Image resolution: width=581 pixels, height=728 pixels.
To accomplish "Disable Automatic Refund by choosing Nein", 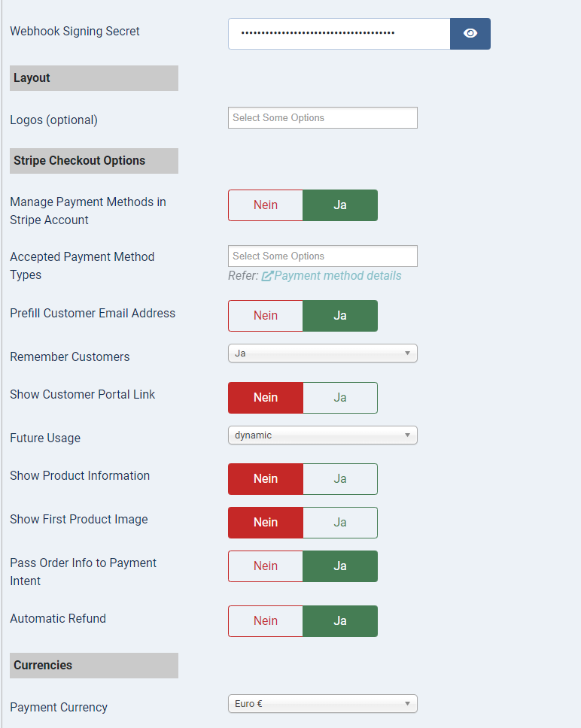I will point(266,621).
